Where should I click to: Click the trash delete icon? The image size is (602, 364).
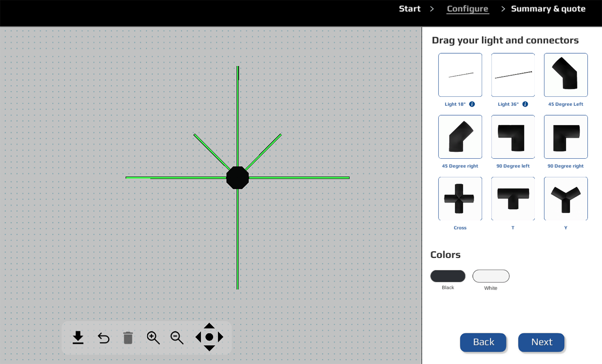[128, 338]
